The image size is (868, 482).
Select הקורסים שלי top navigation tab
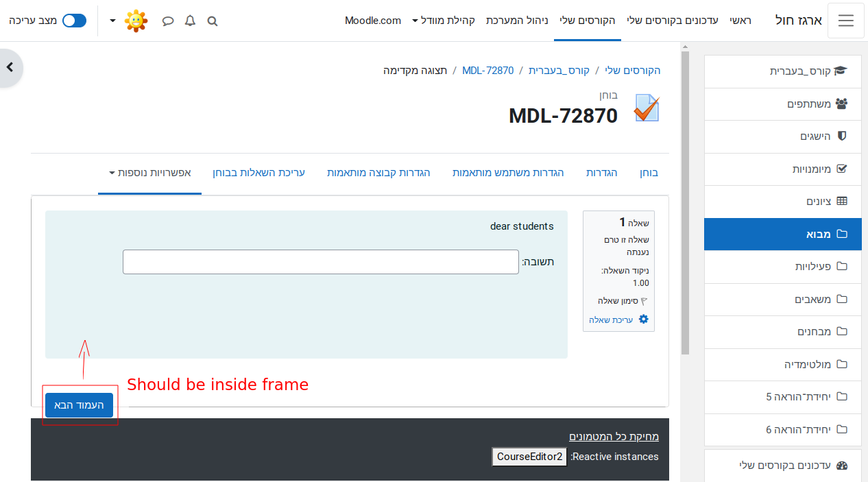(x=588, y=21)
